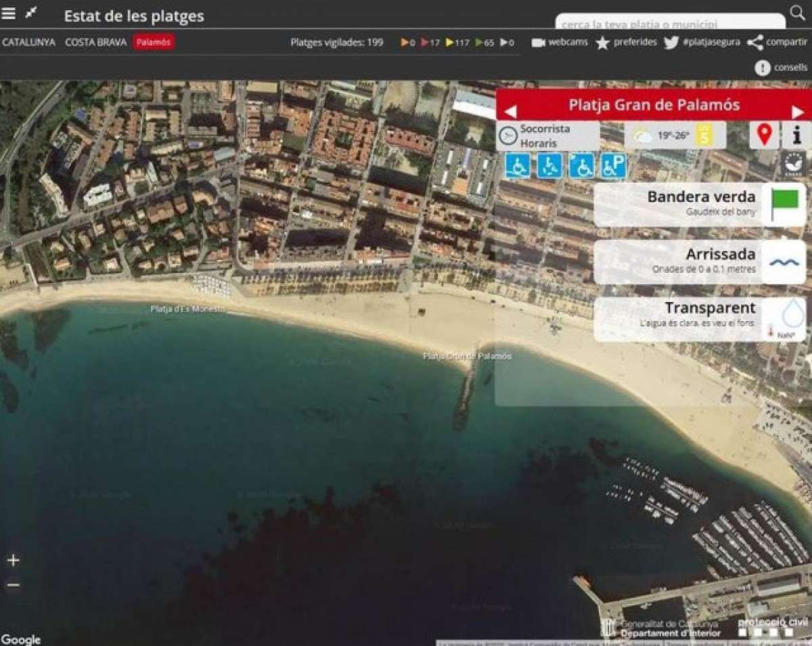Click the red Palamós tag
Screen dimensions: 812x646
(x=154, y=42)
